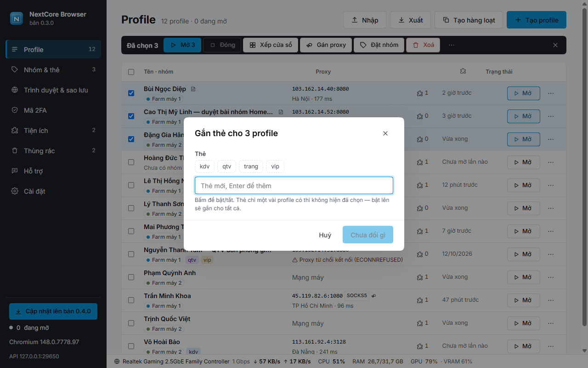Toggle the trang tag chip
Image resolution: width=588 pixels, height=368 pixels.
point(251,167)
